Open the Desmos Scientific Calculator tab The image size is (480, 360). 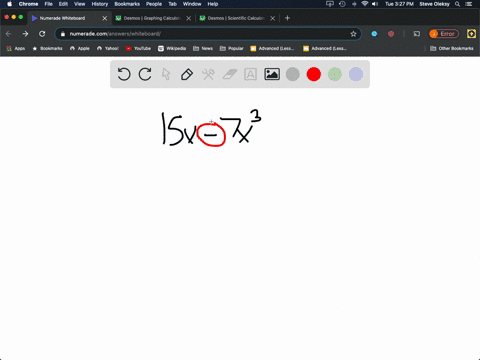pos(237,18)
